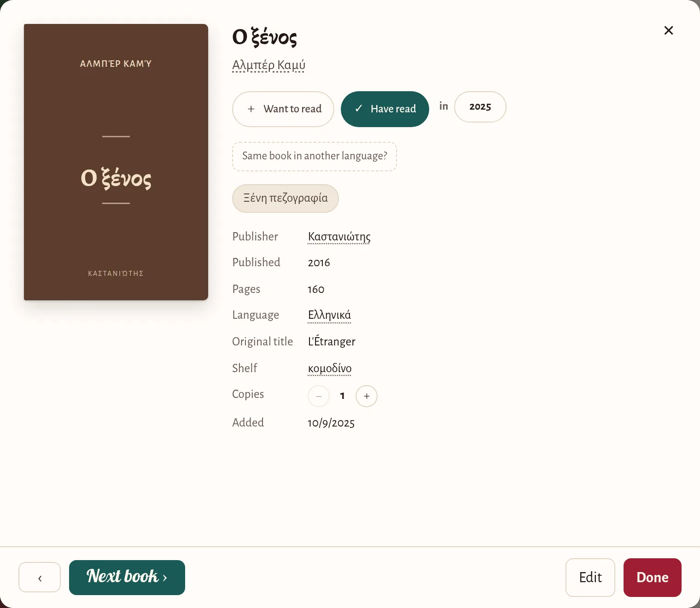Close the book details dialog
The image size is (700, 608).
669,30
